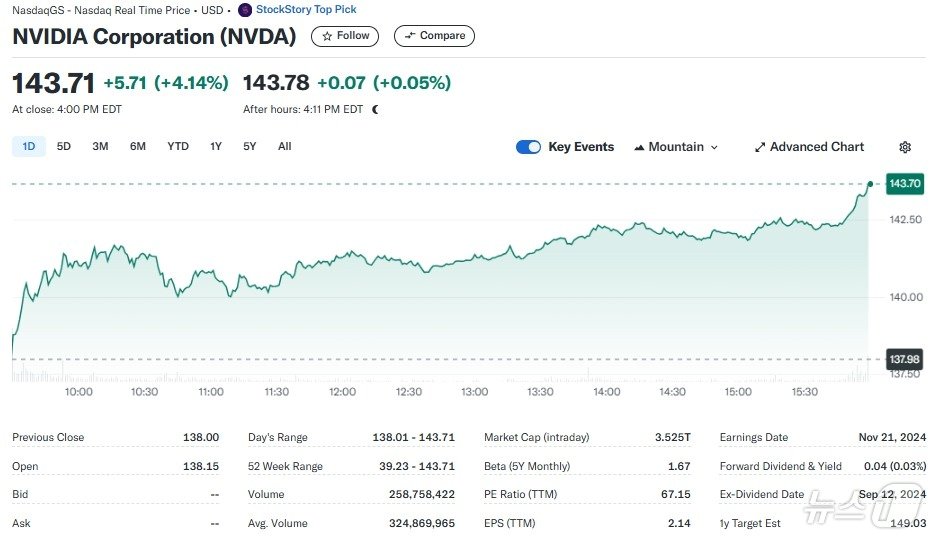Show the YTD chart range
Image resolution: width=933 pixels, height=540 pixels.
tap(178, 147)
